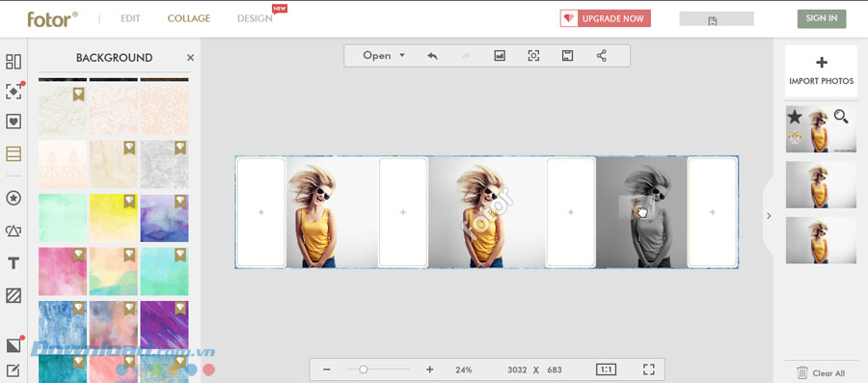Open the heart-shaped funky collage icon
This screenshot has width=868, height=383.
[x=14, y=122]
